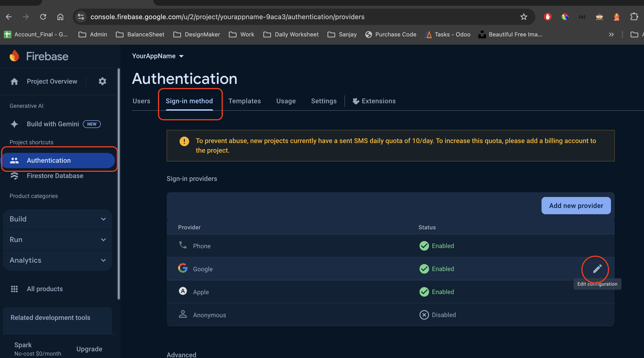The width and height of the screenshot is (644, 358).
Task: Click the Google edit configuration pencil
Action: (597, 269)
